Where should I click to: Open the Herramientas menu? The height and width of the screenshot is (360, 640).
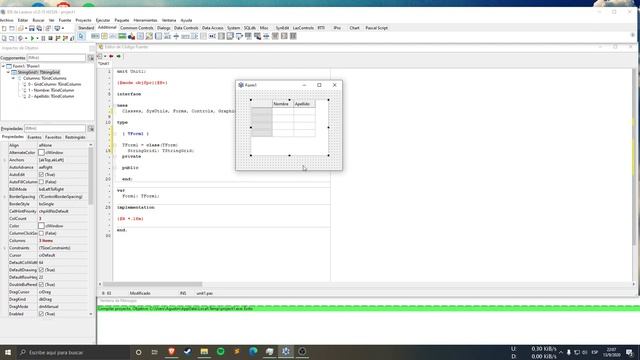point(145,20)
